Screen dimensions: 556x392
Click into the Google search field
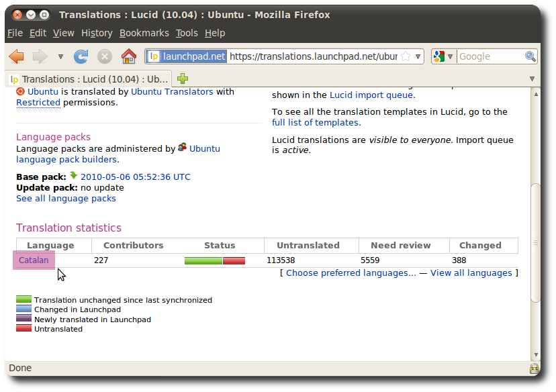490,56
